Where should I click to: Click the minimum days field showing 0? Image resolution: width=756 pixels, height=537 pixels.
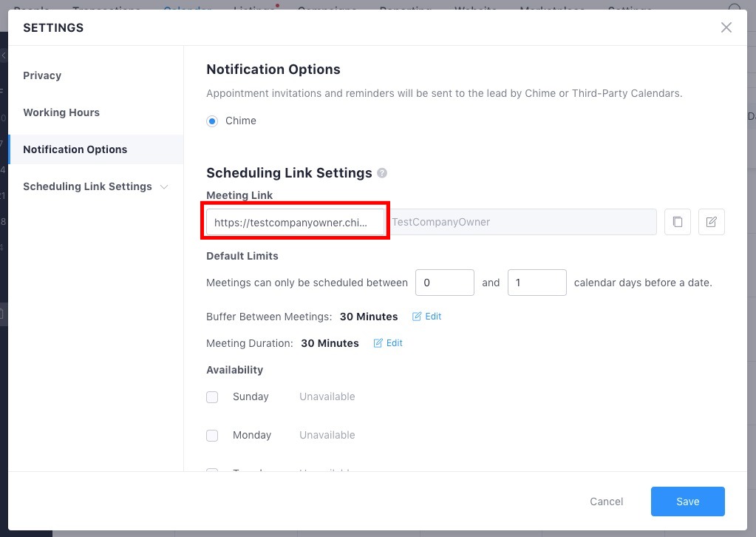pyautogui.click(x=445, y=283)
